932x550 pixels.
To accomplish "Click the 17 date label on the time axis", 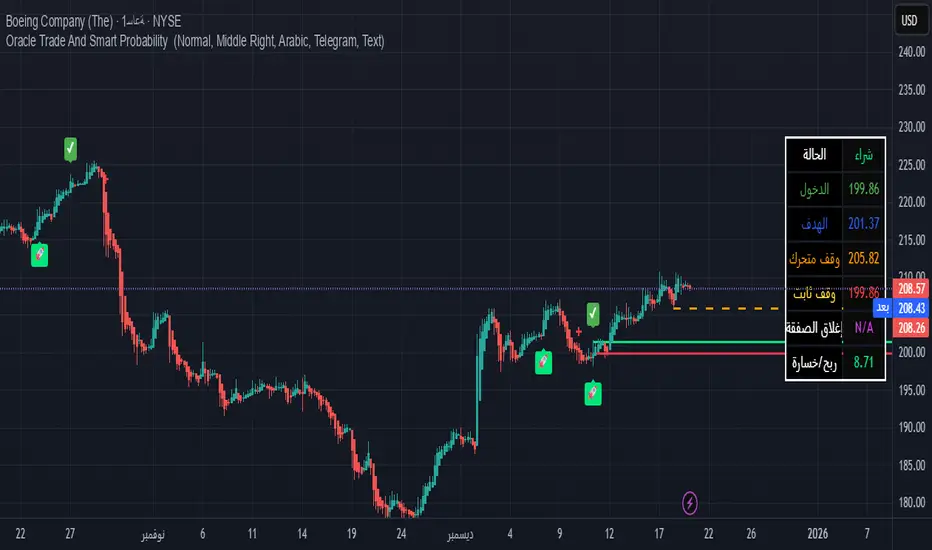I will tap(659, 533).
